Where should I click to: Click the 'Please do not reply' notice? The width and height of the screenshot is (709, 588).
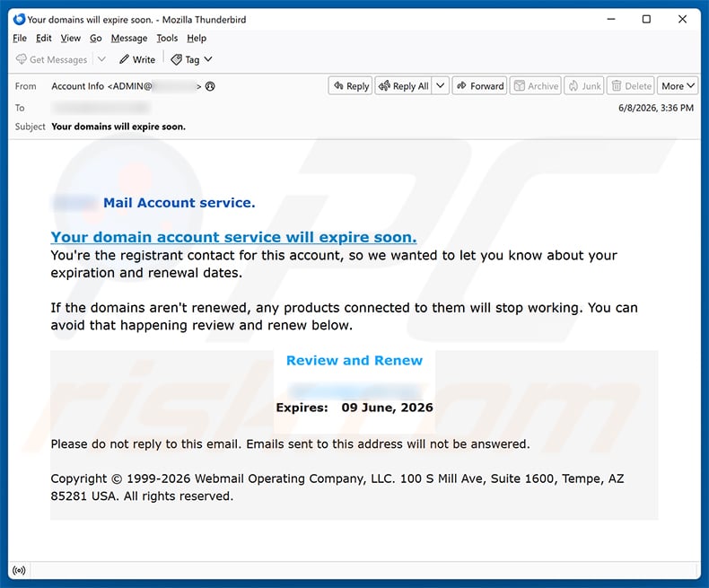[x=290, y=444]
